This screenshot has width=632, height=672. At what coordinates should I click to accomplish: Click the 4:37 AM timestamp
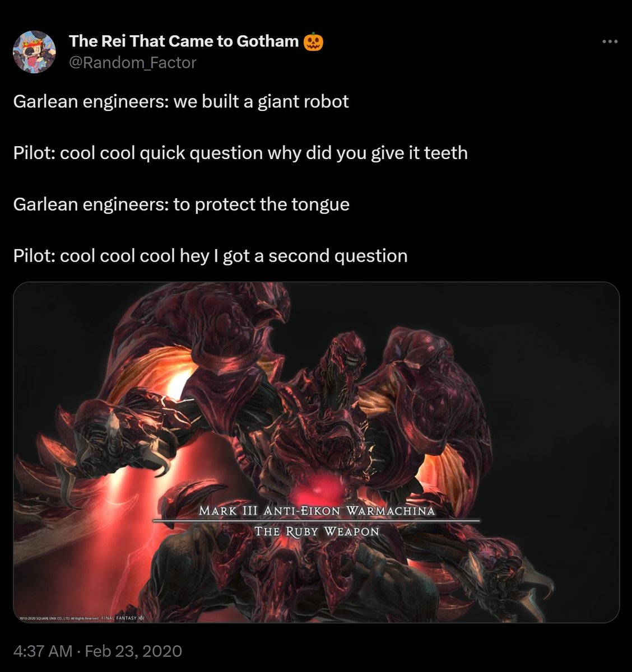point(43,651)
